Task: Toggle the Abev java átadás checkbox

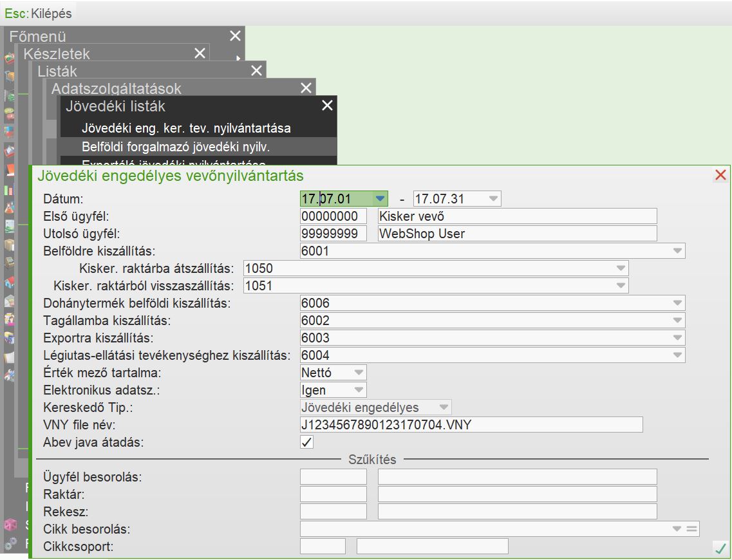Action: tap(306, 442)
